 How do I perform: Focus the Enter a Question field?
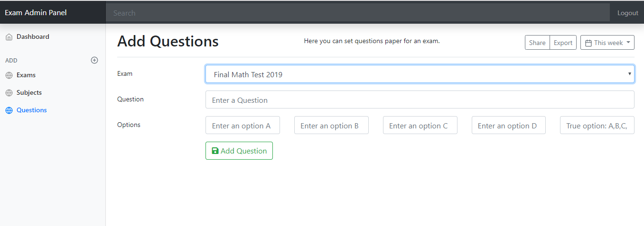[x=420, y=99]
